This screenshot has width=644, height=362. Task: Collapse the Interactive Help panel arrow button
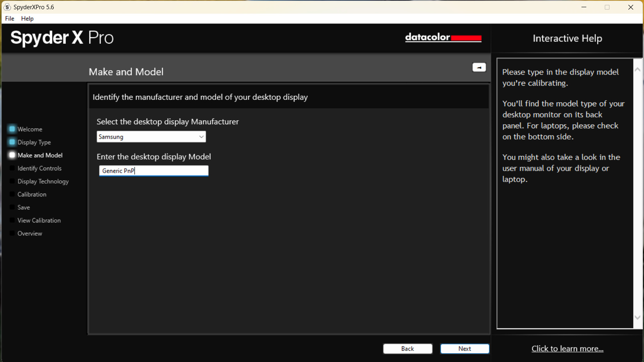click(x=479, y=67)
